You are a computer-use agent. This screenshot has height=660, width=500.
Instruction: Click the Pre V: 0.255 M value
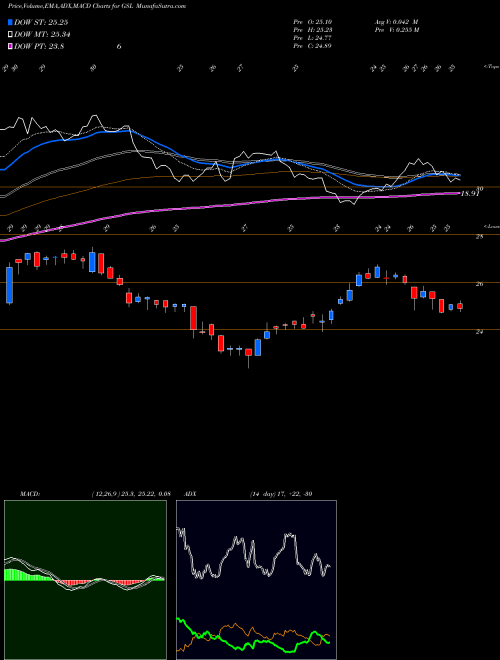click(x=397, y=30)
